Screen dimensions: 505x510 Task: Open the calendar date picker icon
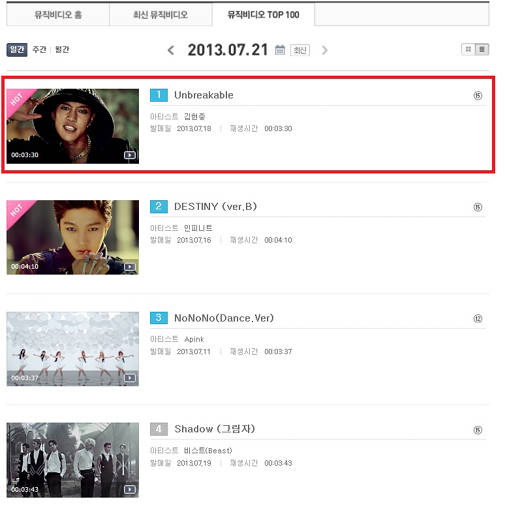click(280, 50)
